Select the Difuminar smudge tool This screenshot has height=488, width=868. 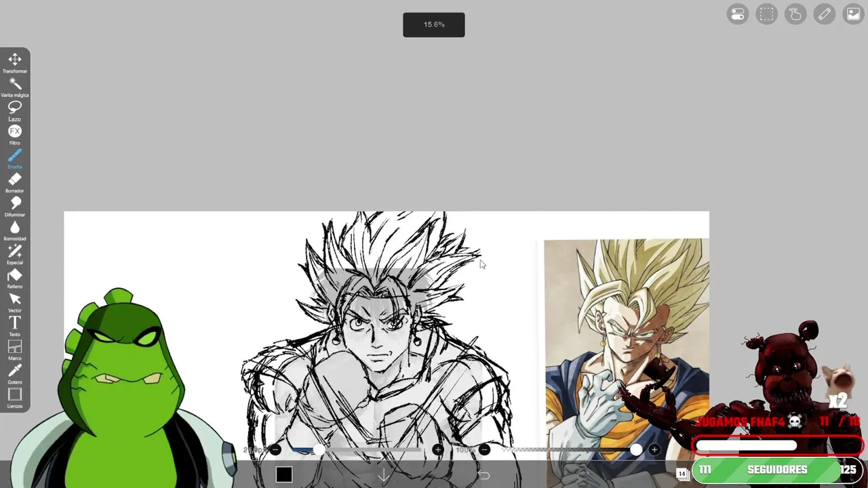click(x=15, y=207)
